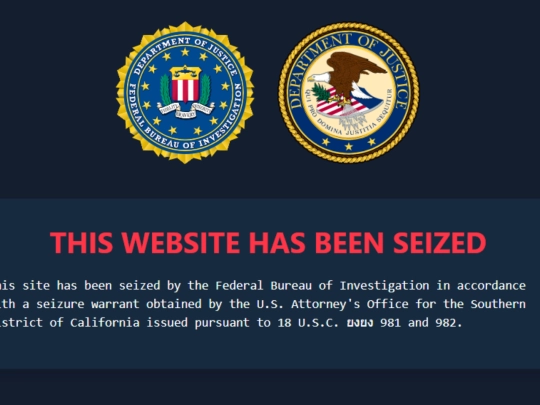The image size is (540, 405).
Task: Select the red-striped shield inside FBI seal
Action: click(186, 90)
